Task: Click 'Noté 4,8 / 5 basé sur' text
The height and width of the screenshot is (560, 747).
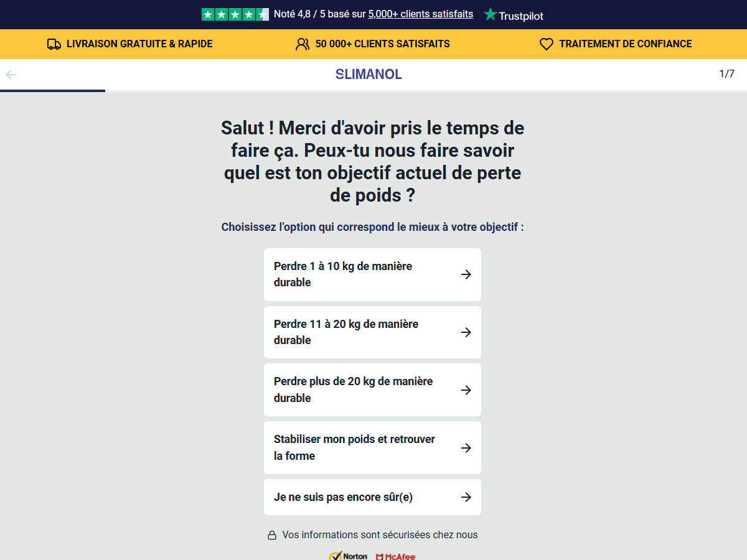Action: pos(319,14)
